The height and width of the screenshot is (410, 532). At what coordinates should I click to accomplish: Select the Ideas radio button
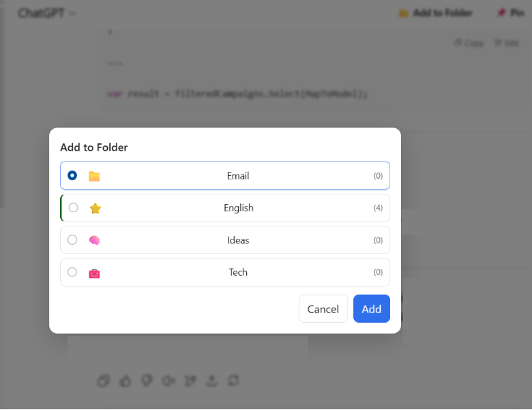tap(72, 239)
